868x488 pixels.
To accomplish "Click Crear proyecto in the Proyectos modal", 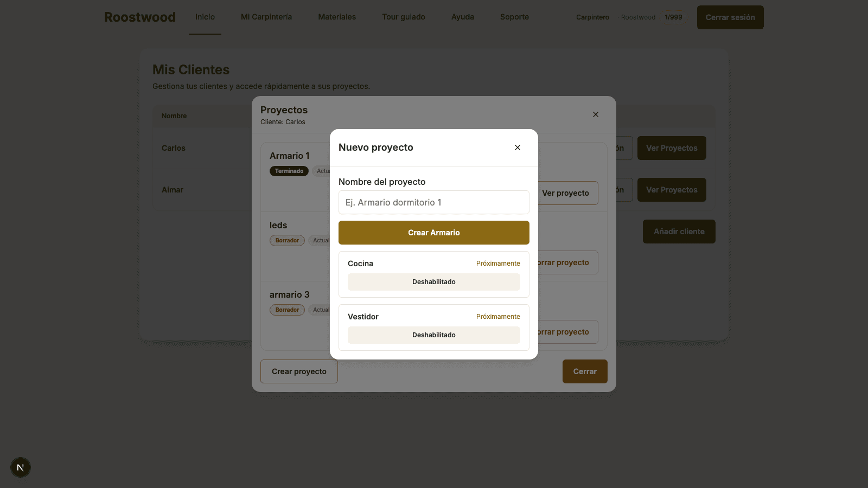I will [x=299, y=371].
